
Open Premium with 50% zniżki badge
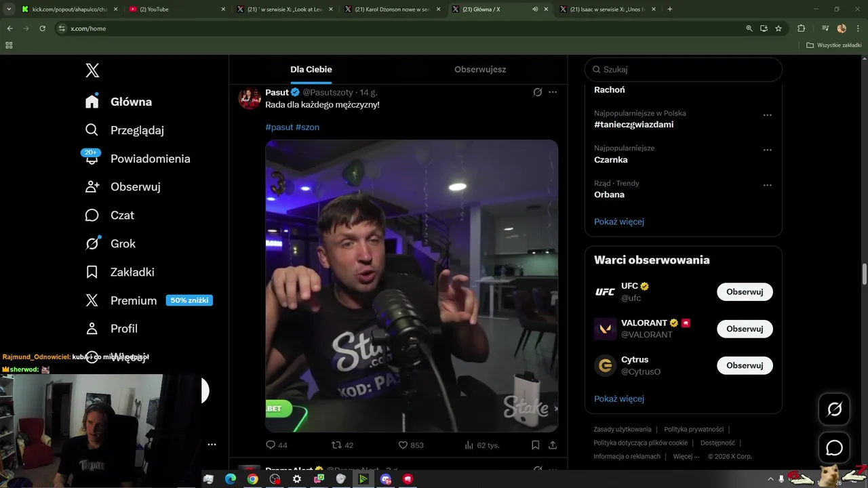click(149, 301)
